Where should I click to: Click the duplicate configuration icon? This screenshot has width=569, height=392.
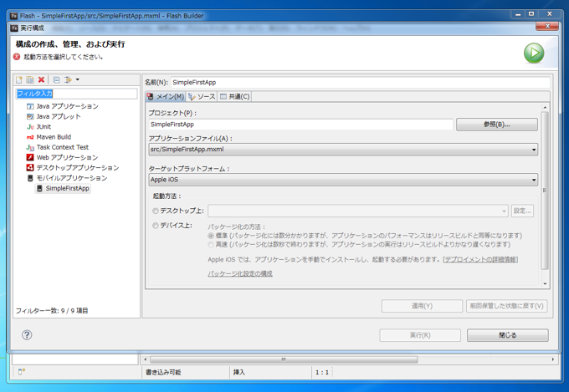click(30, 79)
